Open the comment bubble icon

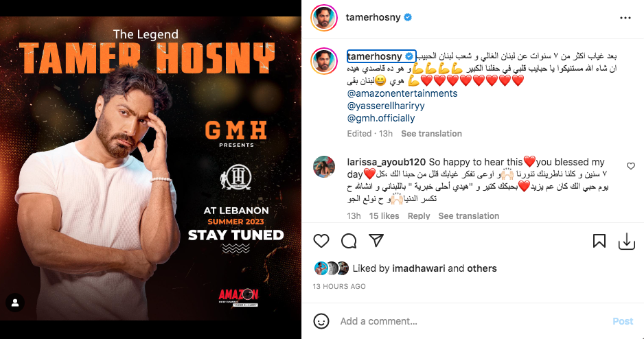[349, 241]
